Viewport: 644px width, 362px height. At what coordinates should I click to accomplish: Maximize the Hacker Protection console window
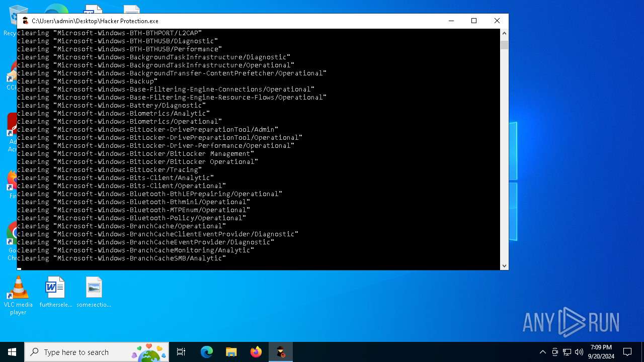pyautogui.click(x=474, y=21)
